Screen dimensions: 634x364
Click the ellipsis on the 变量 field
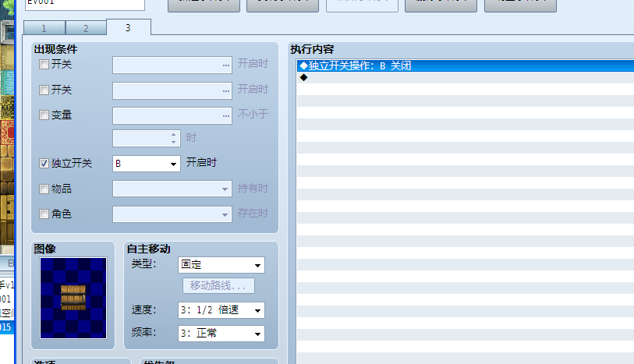[x=226, y=115]
